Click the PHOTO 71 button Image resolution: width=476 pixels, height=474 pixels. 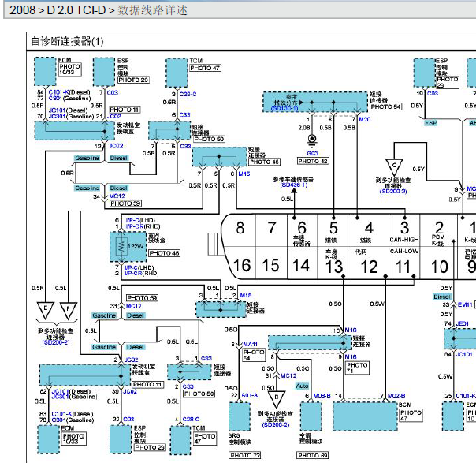point(358,368)
